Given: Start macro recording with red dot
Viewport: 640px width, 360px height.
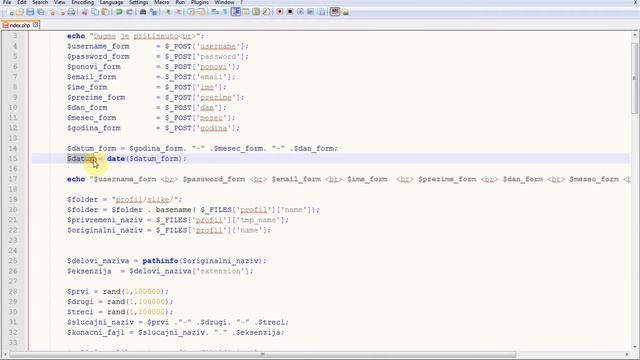Looking at the screenshot, I should pyautogui.click(x=280, y=12).
